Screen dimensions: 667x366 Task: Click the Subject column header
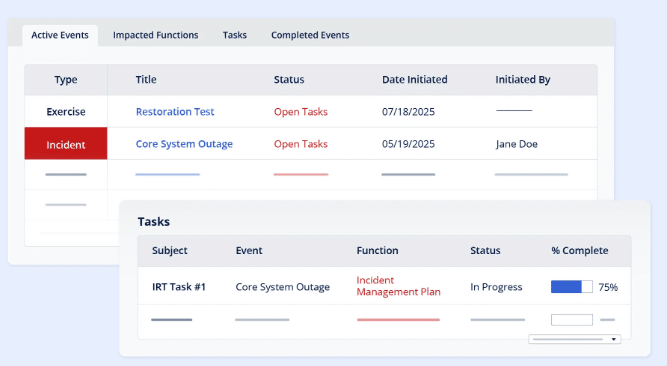(x=170, y=251)
